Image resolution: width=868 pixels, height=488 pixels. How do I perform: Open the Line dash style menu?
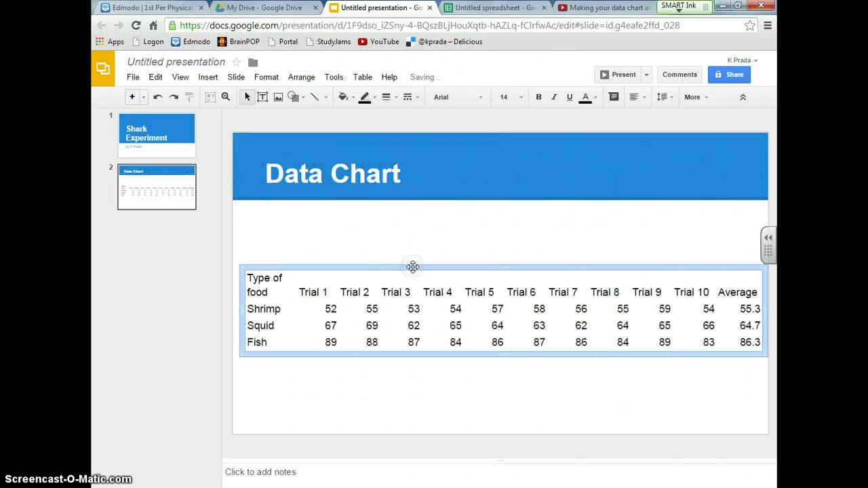coord(408,97)
